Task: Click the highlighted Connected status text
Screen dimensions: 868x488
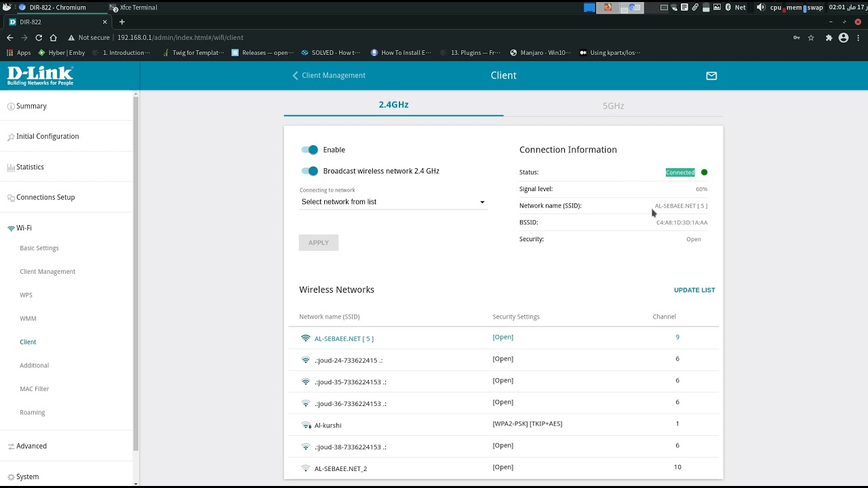Action: 680,172
